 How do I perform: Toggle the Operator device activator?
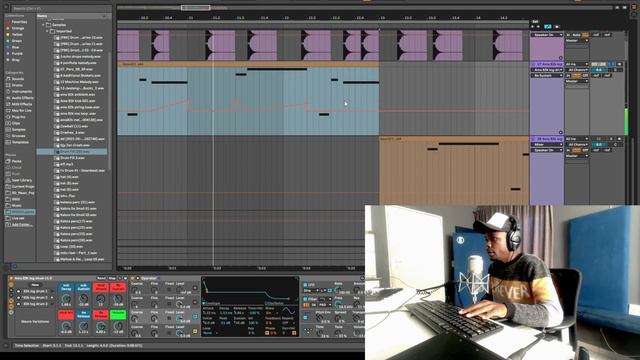pyautogui.click(x=133, y=278)
